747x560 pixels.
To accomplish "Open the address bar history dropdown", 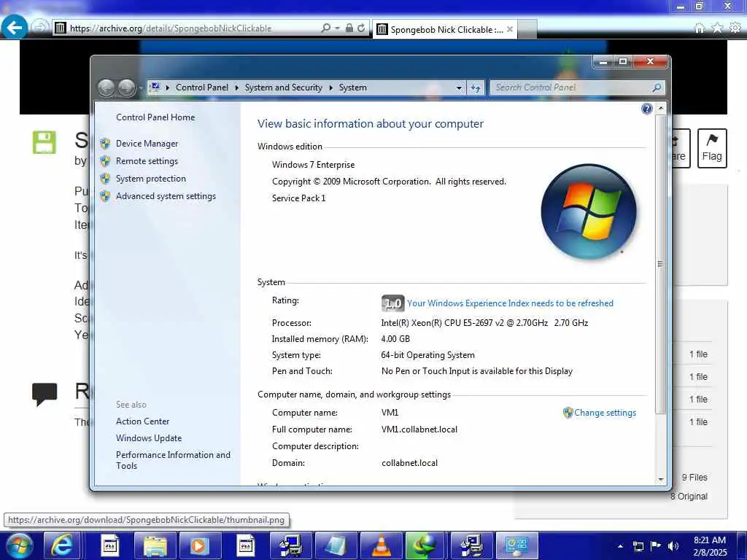I will click(459, 88).
